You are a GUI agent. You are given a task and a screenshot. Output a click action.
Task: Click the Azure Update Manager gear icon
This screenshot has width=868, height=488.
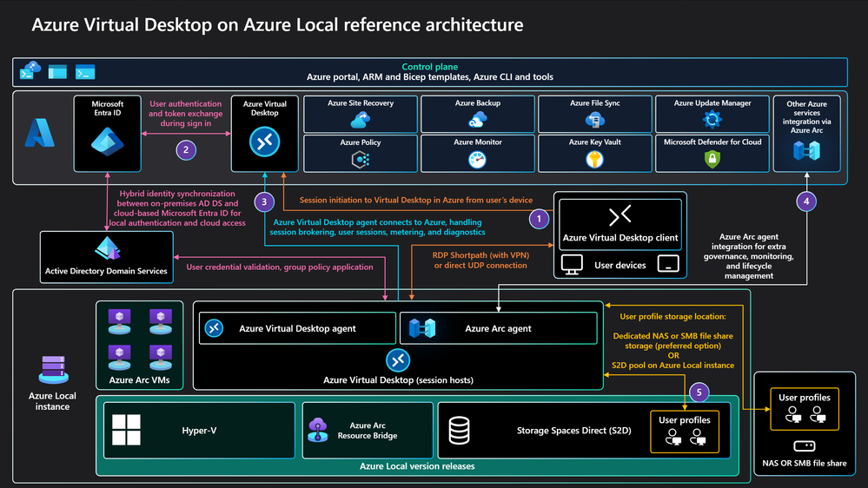tap(712, 119)
